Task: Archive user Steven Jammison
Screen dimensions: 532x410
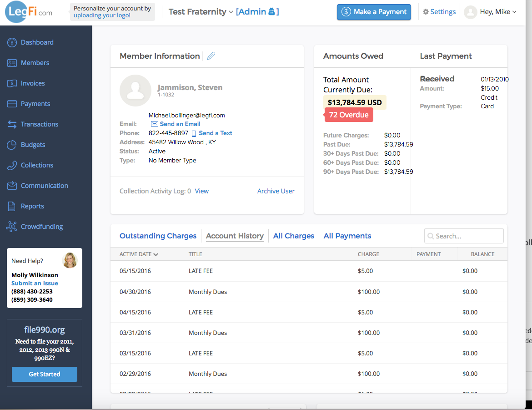Action: [x=276, y=191]
